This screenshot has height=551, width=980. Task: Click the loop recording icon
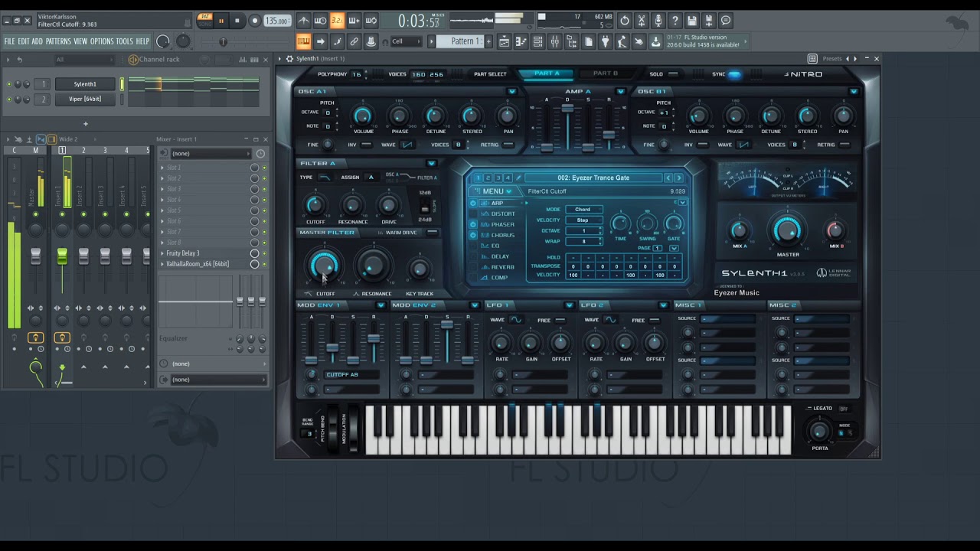click(x=371, y=21)
